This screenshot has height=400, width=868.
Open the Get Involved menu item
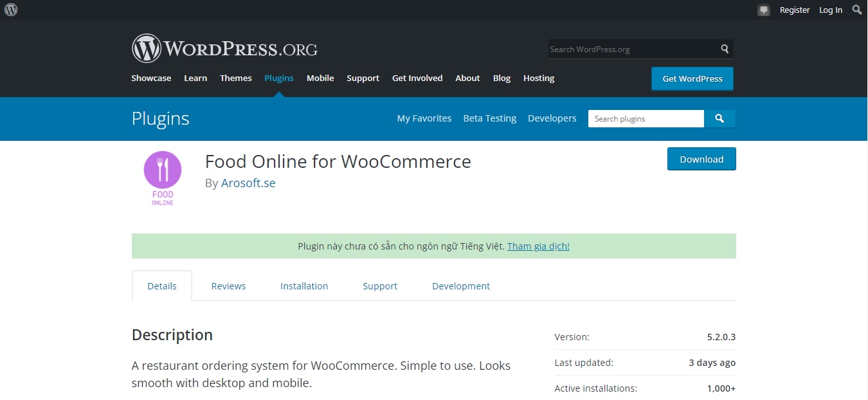point(417,78)
